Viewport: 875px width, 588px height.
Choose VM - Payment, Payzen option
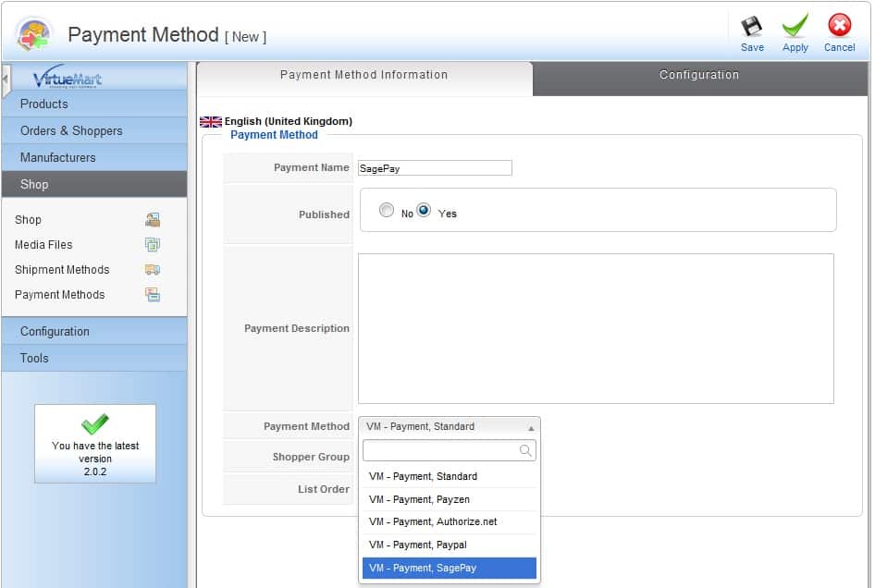[x=450, y=499]
